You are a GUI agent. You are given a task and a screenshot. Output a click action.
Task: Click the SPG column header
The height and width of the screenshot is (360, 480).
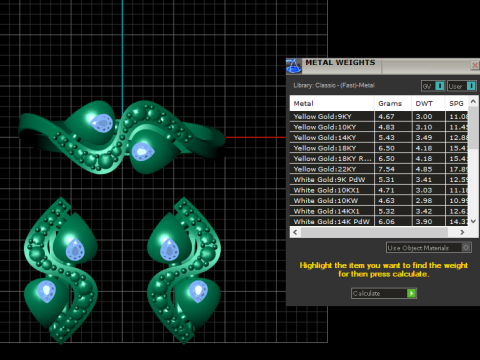457,103
